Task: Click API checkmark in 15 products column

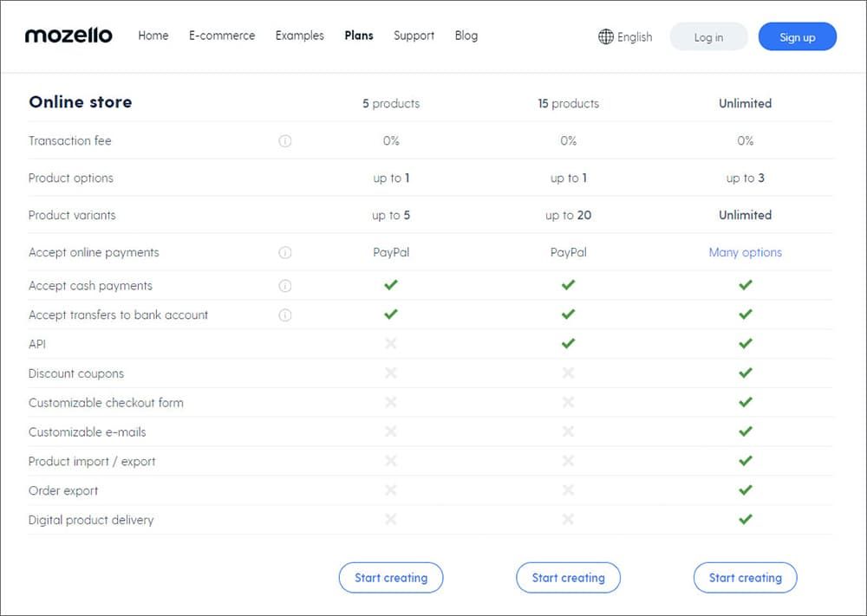Action: [x=568, y=344]
